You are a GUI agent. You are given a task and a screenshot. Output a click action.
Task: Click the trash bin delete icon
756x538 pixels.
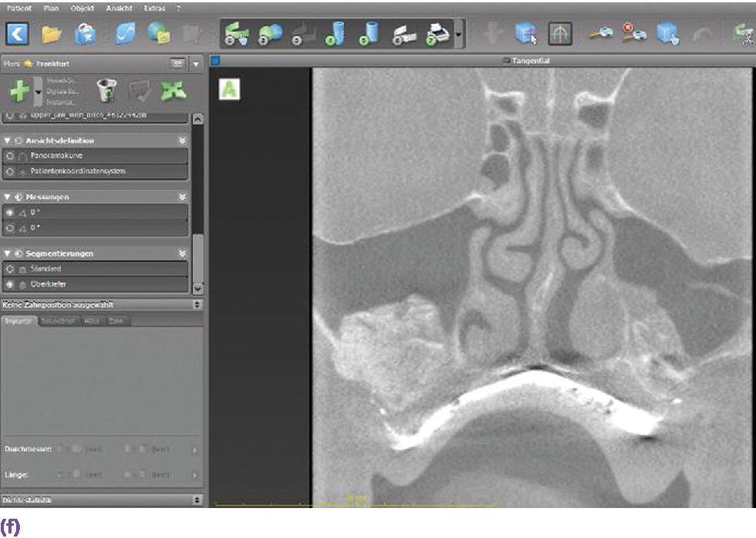(106, 91)
